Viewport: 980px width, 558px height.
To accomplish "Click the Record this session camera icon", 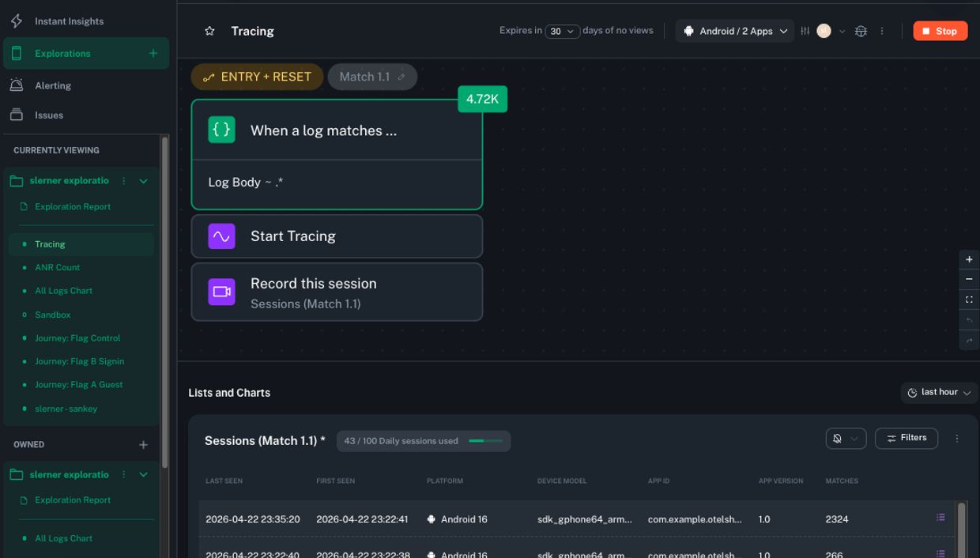I will (x=221, y=292).
